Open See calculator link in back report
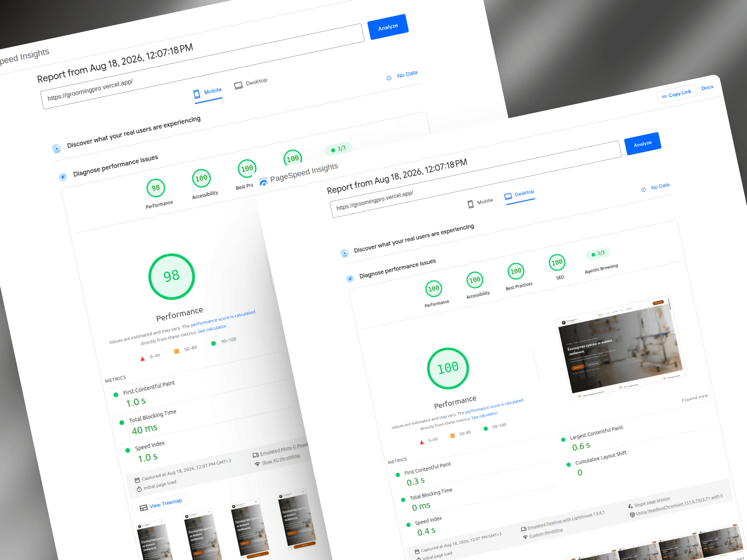Viewport: 747px width, 560px height. pyautogui.click(x=212, y=329)
